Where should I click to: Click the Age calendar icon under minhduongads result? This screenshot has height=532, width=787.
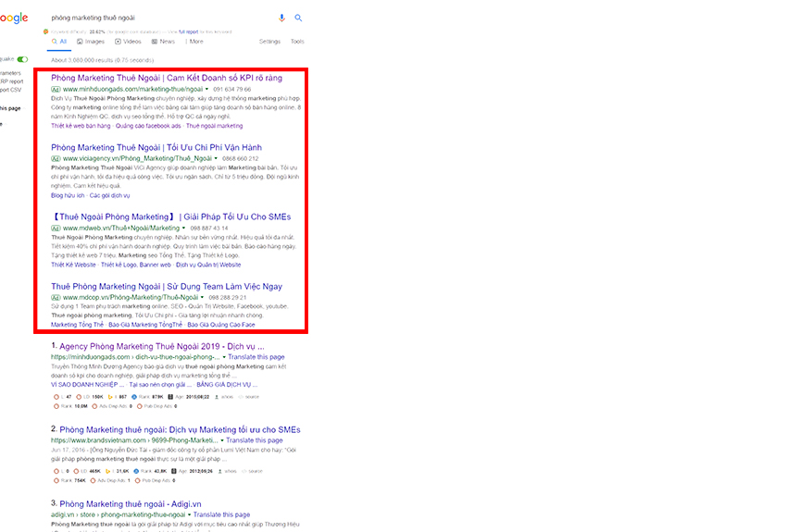pyautogui.click(x=170, y=397)
